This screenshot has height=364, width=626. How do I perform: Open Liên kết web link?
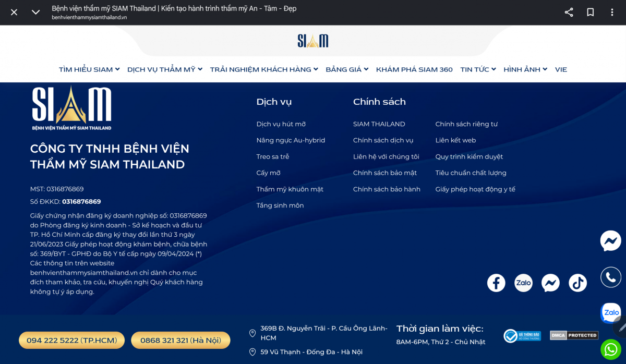[456, 140]
